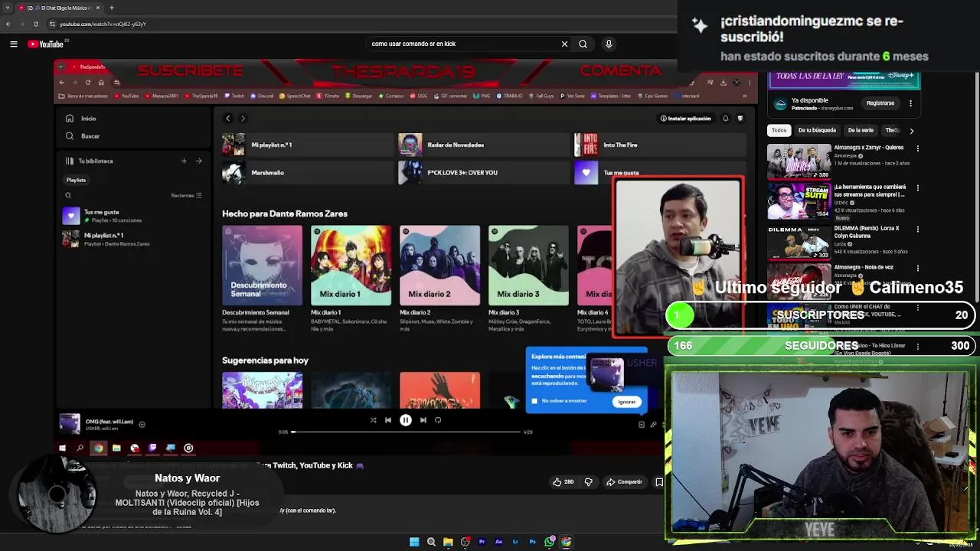Add OMG to liked songs with plus icon
980x551 pixels.
coord(142,424)
